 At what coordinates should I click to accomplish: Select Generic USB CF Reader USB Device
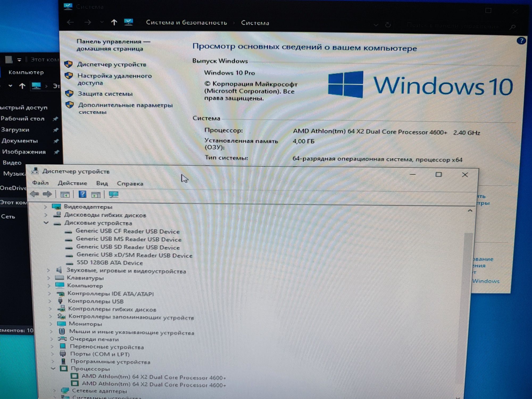click(128, 231)
